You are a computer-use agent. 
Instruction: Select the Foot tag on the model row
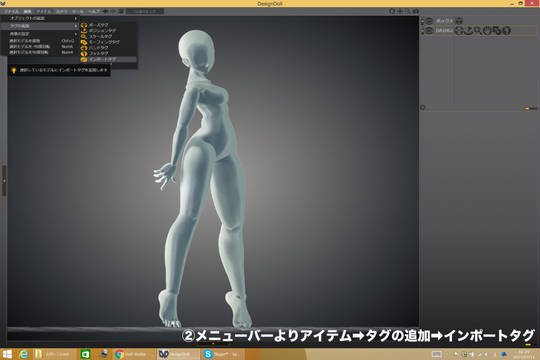[506, 31]
